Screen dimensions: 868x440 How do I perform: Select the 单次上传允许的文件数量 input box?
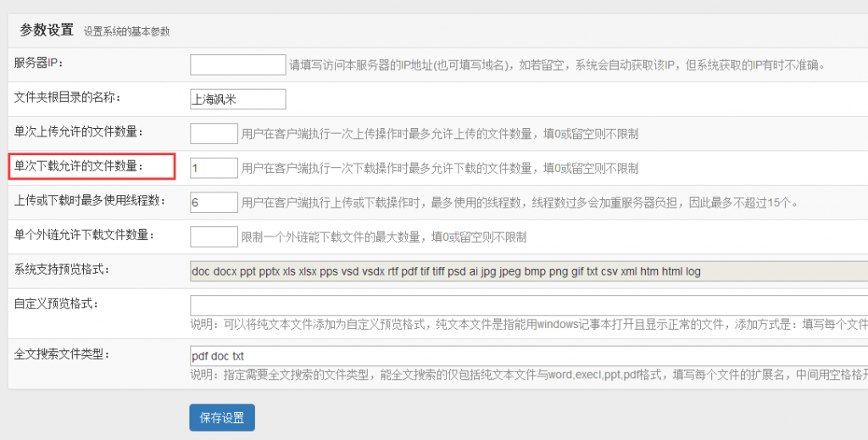tap(214, 133)
